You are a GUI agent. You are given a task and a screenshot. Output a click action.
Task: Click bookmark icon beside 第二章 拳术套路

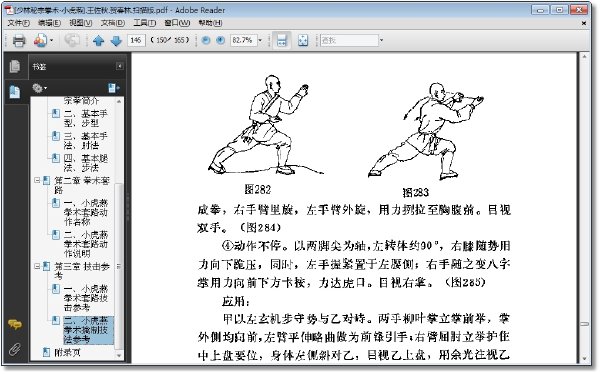coord(46,180)
